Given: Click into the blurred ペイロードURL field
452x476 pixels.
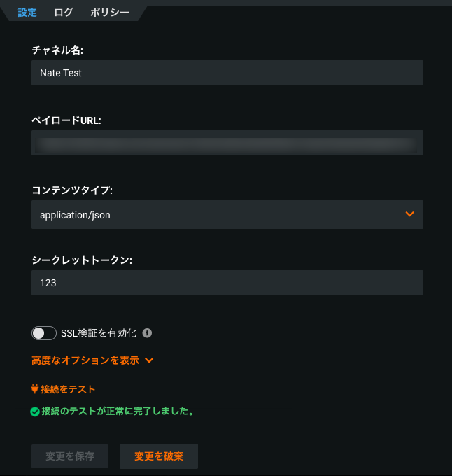Looking at the screenshot, I should (x=227, y=144).
